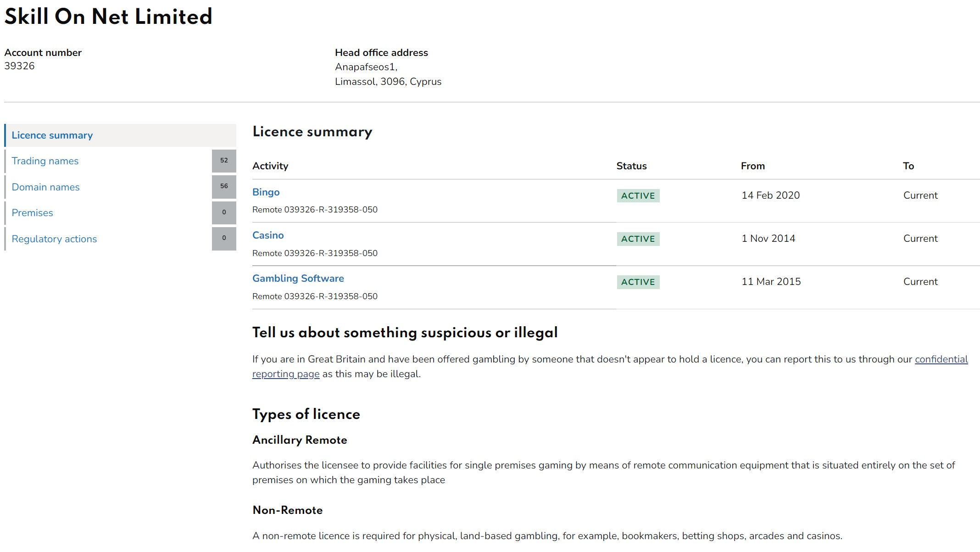This screenshot has width=980, height=552.
Task: Click the From column header
Action: click(753, 166)
